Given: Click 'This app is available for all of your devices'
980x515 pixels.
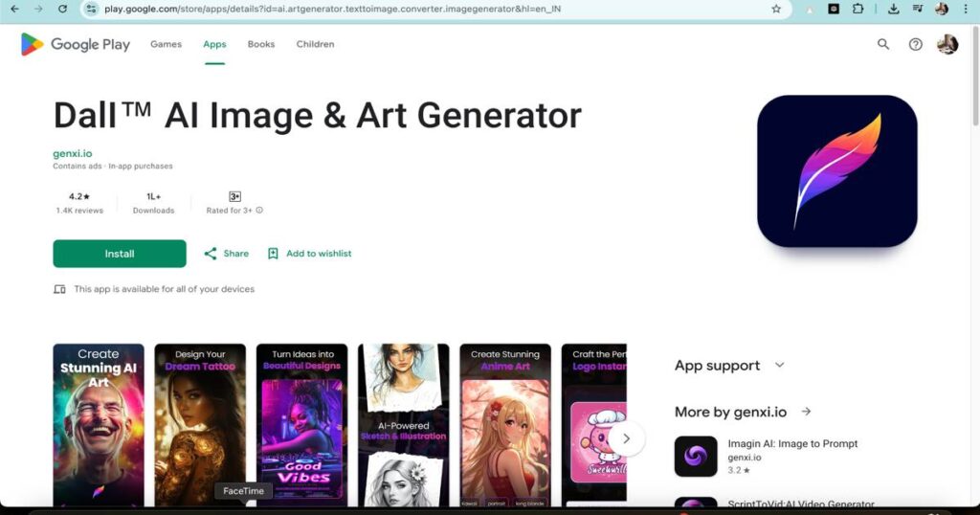Looking at the screenshot, I should (164, 289).
